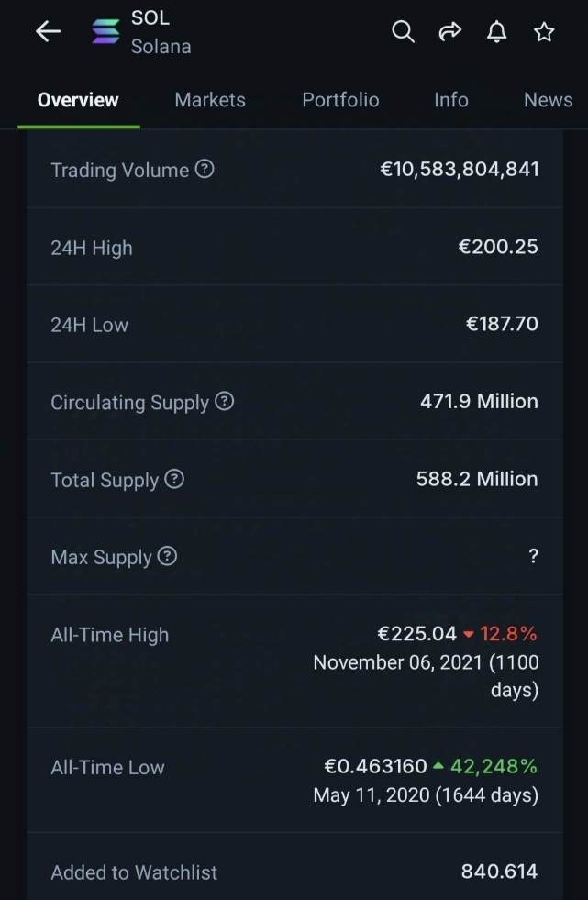Click the 24H High row
The height and width of the screenshot is (900, 588).
[x=294, y=247]
